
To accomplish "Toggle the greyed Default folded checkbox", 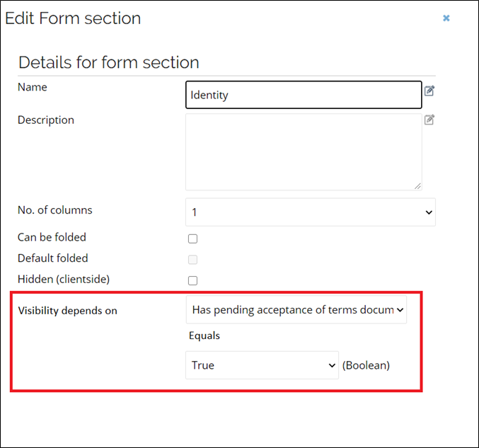I will [192, 260].
